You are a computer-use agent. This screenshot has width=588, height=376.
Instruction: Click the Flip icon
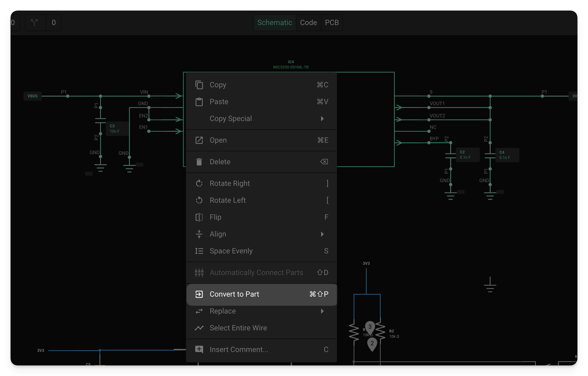pos(199,217)
